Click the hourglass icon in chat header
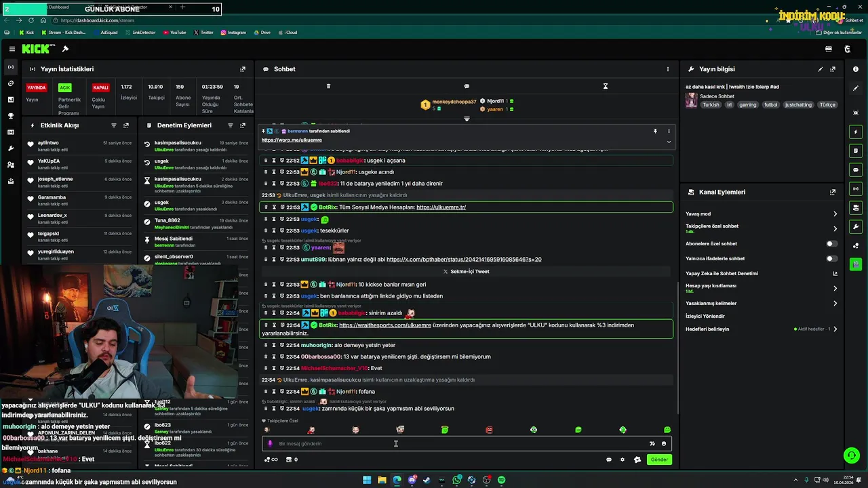This screenshot has width=868, height=488. coord(606,86)
